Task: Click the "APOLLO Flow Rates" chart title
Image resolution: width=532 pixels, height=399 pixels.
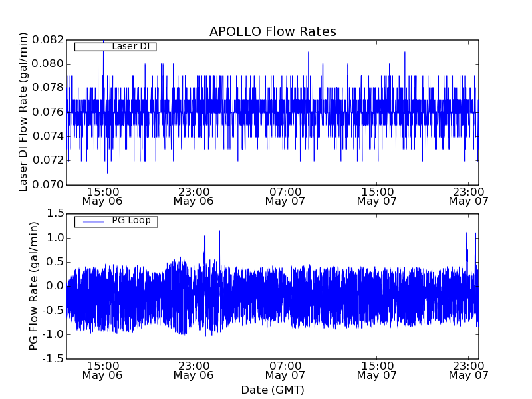Action: click(273, 32)
